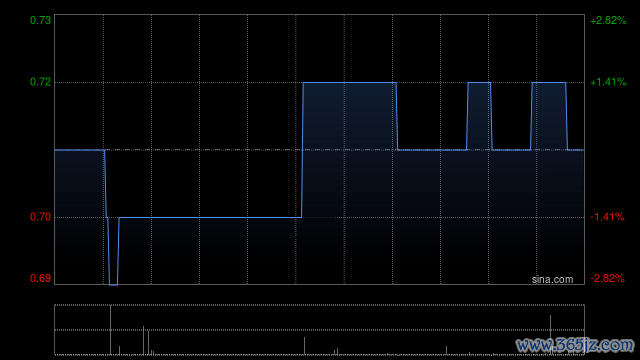Screen dimensions: 640x360
Task: Click the +2.82% percentage label
Action: [x=608, y=20]
